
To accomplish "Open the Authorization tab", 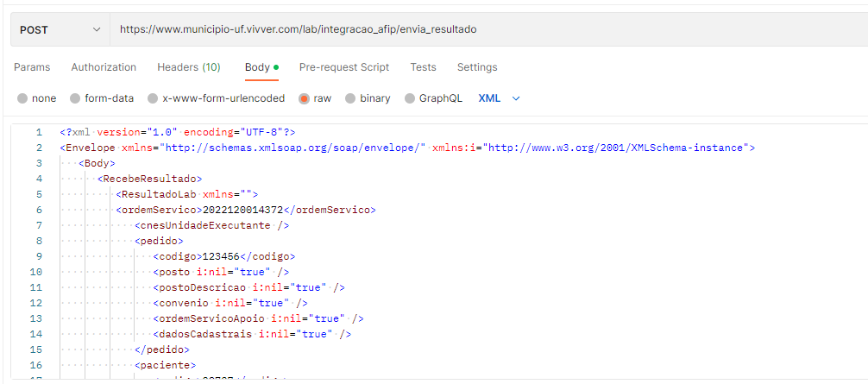I will point(104,67).
